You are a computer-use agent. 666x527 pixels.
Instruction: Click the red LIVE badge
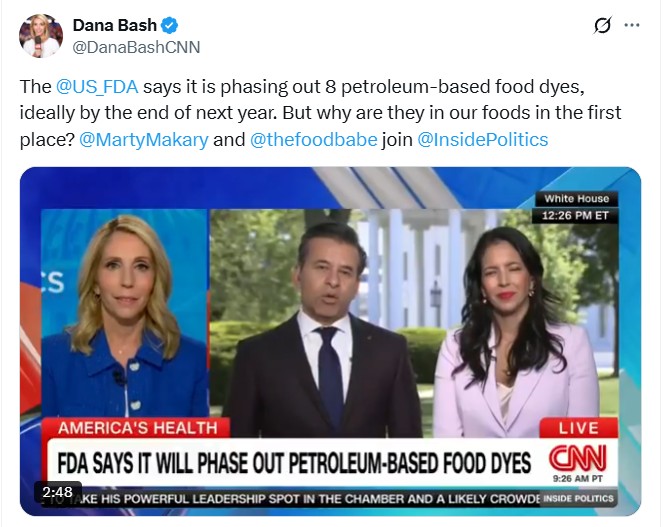click(x=578, y=428)
